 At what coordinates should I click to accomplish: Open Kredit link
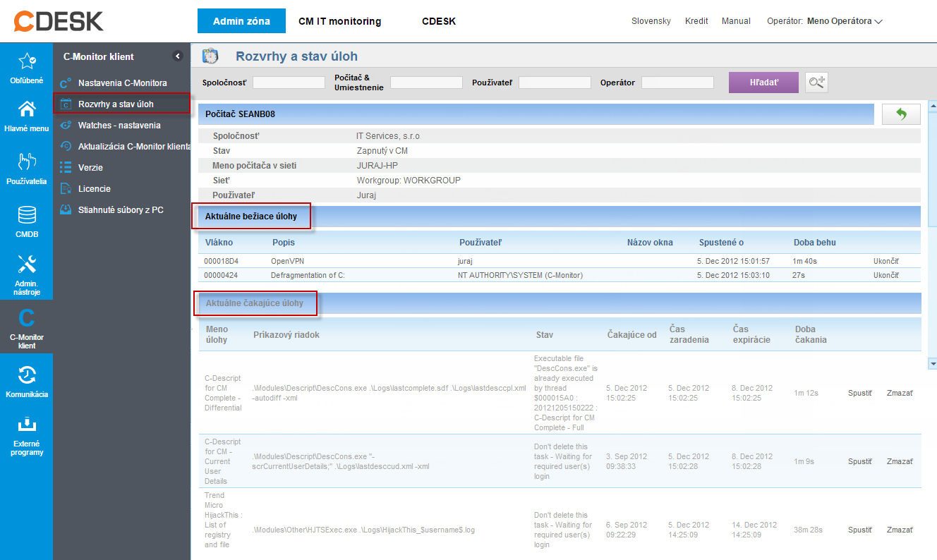[x=696, y=21]
